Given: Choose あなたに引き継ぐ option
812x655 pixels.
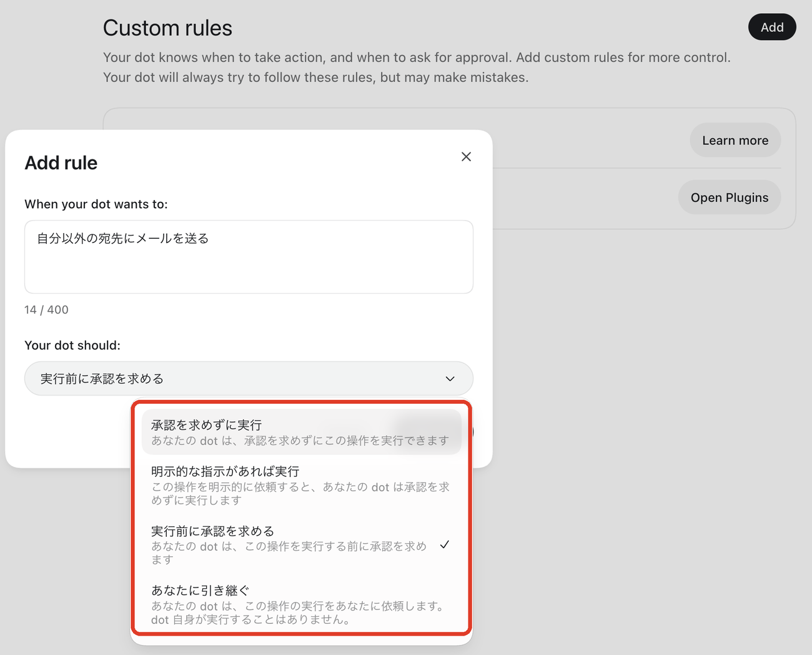Looking at the screenshot, I should click(x=301, y=604).
